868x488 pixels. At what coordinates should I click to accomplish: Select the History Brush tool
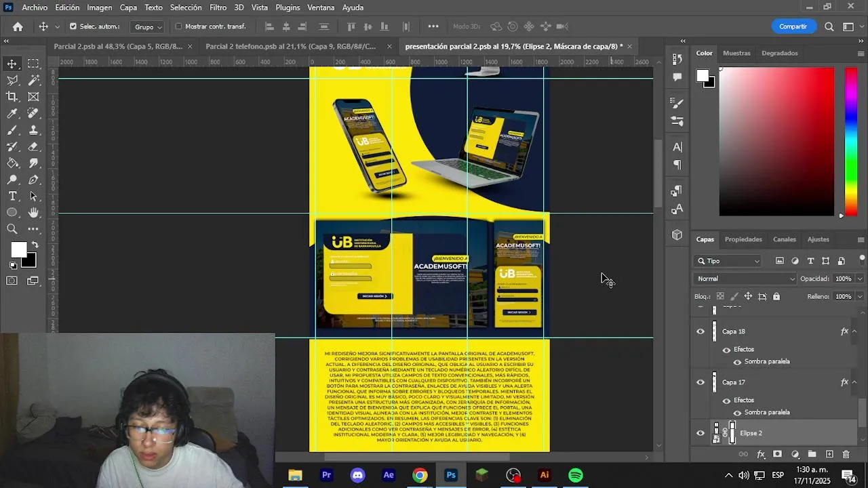click(12, 146)
